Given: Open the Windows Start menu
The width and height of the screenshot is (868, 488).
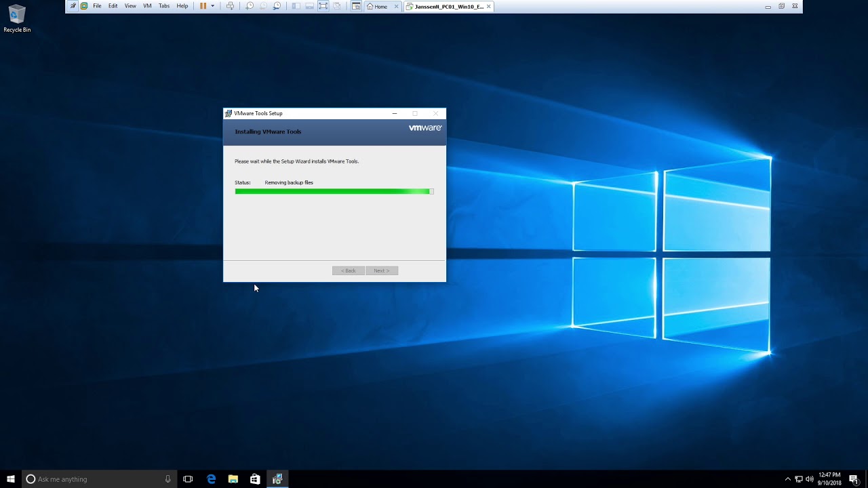Looking at the screenshot, I should point(11,479).
